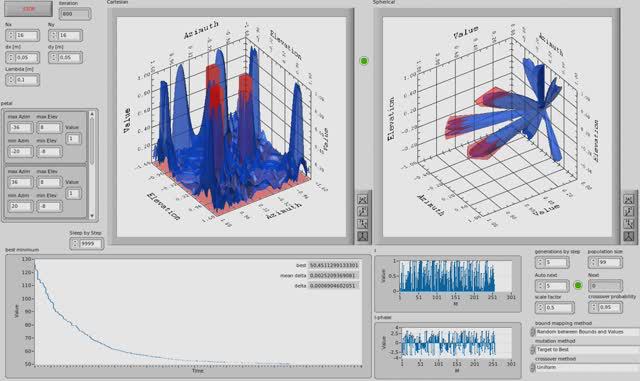Click the petal list scroll up arrow
The width and height of the screenshot is (640, 381).
click(92, 114)
